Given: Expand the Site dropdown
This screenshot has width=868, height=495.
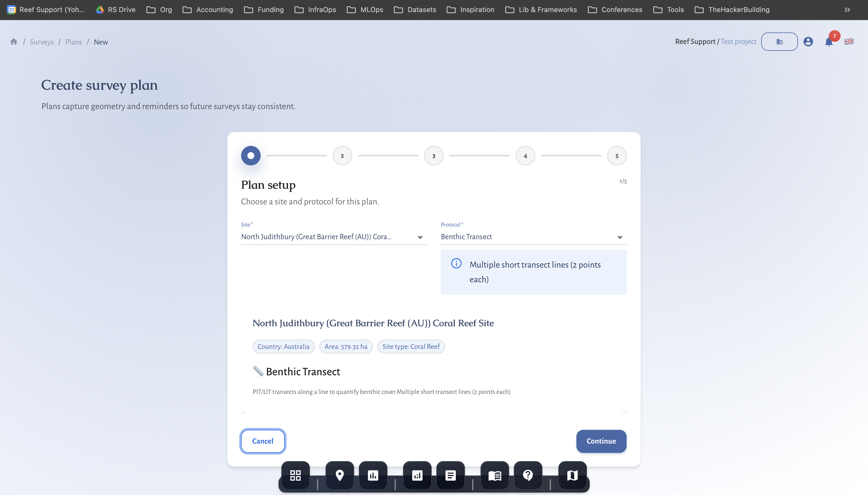Looking at the screenshot, I should pyautogui.click(x=420, y=237).
